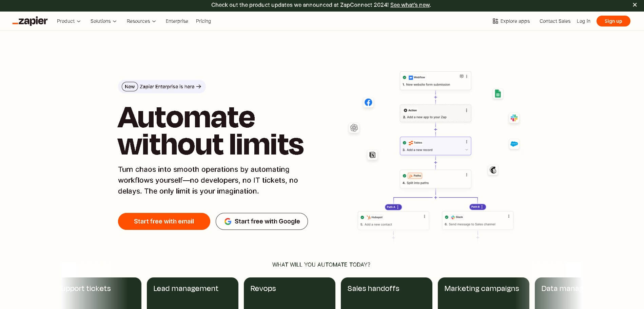The height and width of the screenshot is (309, 644).
Task: Open the Revops card
Action: click(x=290, y=293)
